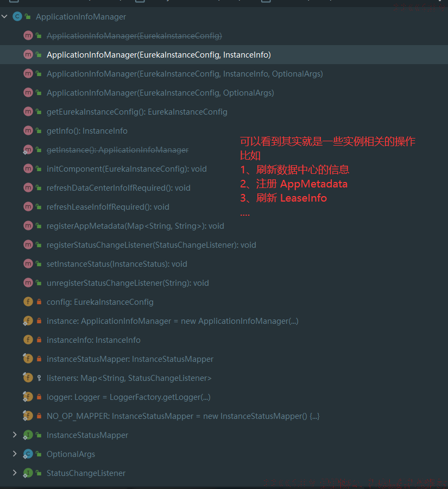Image resolution: width=448 pixels, height=489 pixels.
Task: Click method icon of setInstanceStatus row
Action: click(x=28, y=264)
